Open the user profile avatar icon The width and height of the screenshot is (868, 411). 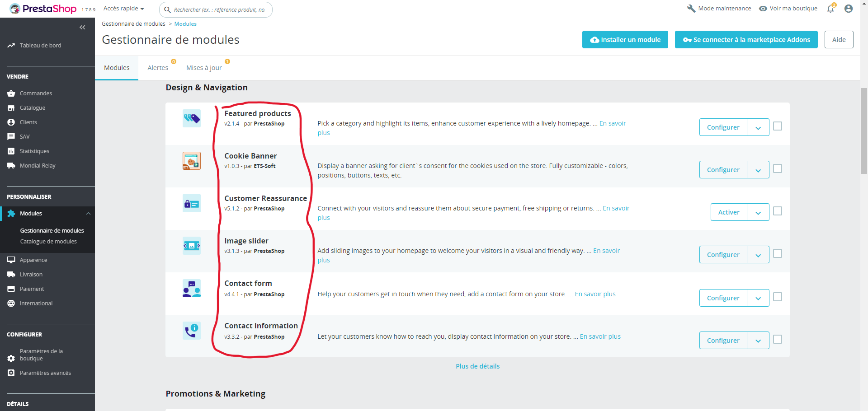pyautogui.click(x=849, y=9)
